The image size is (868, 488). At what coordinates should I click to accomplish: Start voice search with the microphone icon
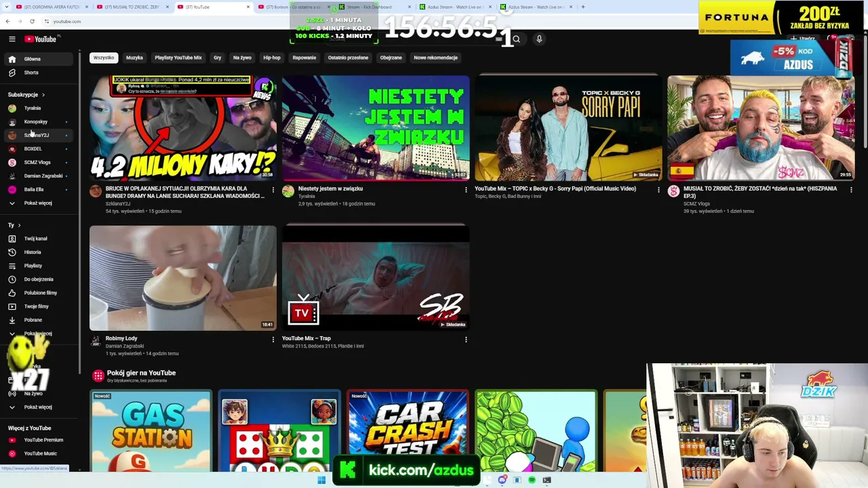coord(539,39)
